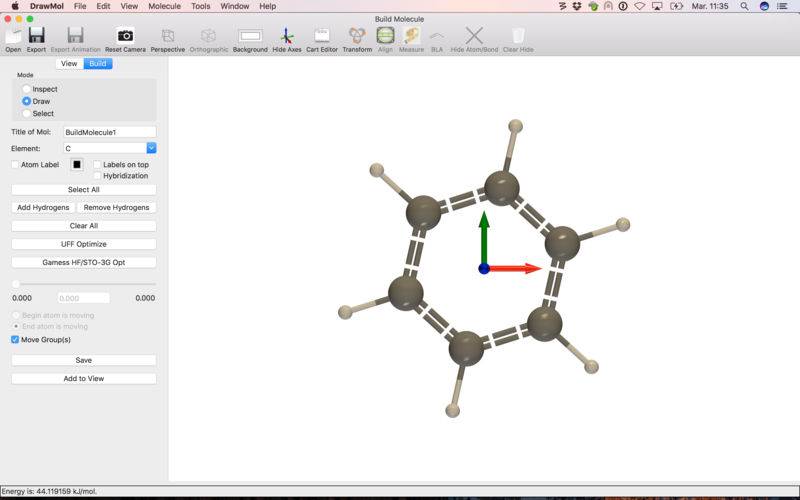Enable the Atom Label checkbox
The width and height of the screenshot is (800, 500).
15,165
